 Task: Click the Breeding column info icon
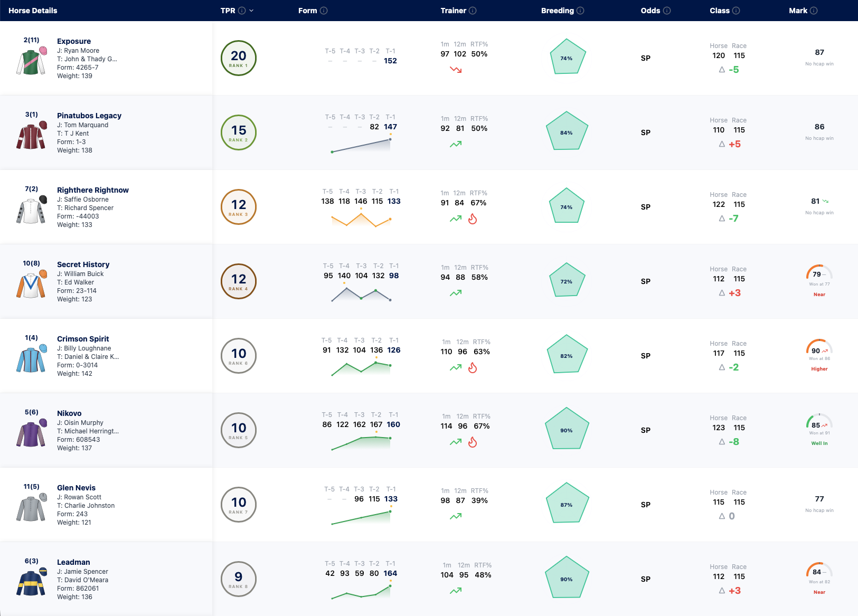580,11
